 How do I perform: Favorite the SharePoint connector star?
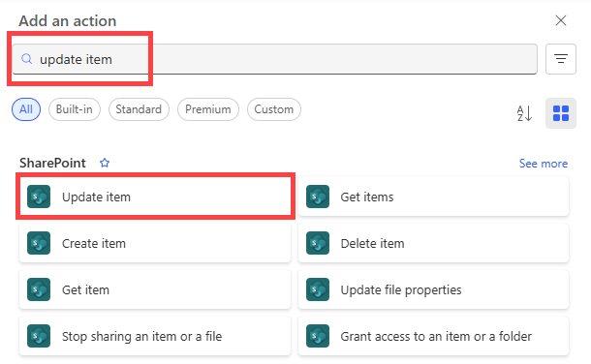105,163
